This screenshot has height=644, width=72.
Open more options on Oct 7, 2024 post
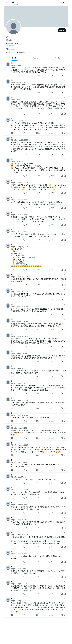tap(65, 80)
